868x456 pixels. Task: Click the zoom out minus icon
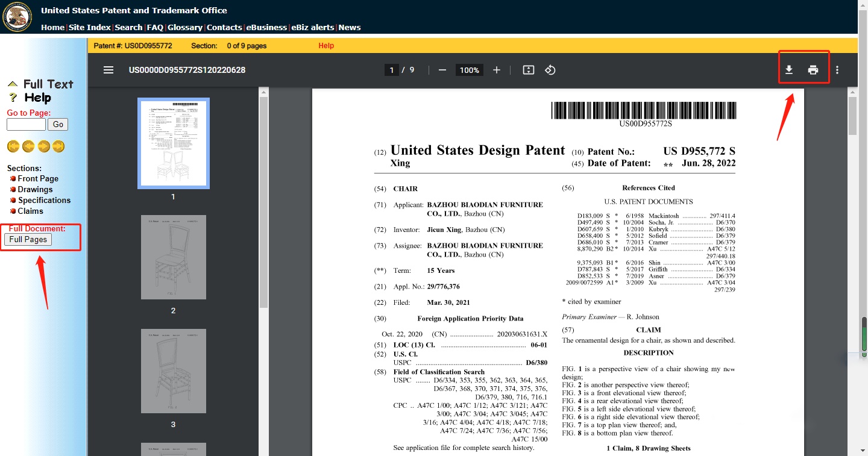point(442,70)
